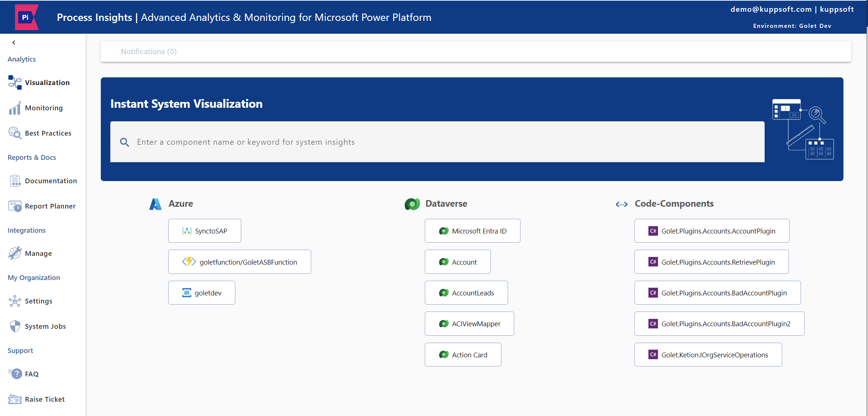Click Environment: Golet Dev text
The width and height of the screenshot is (868, 416).
pos(792,26)
